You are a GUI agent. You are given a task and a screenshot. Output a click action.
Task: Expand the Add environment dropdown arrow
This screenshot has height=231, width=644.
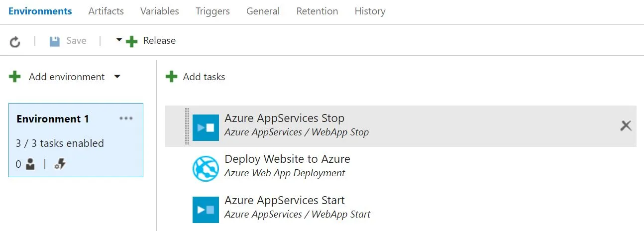[117, 77]
